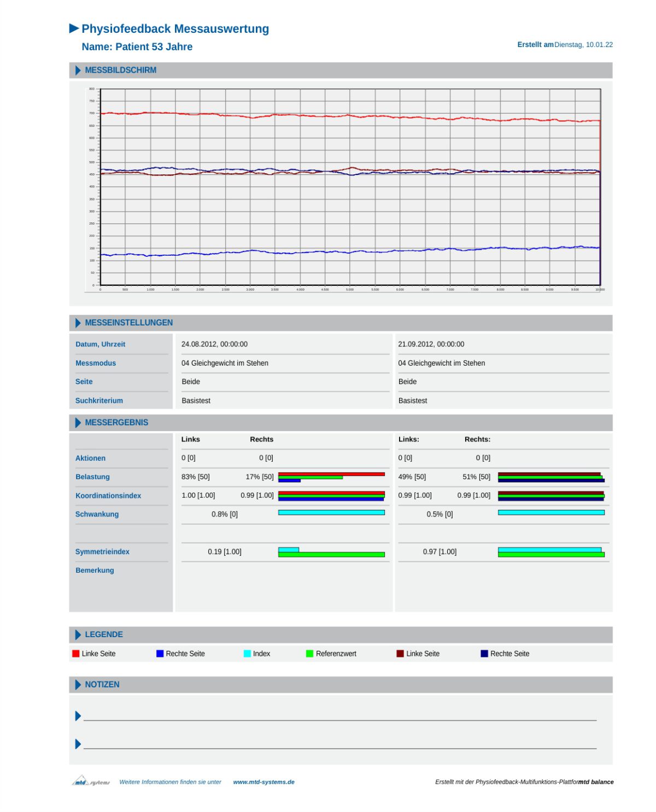This screenshot has width=656, height=812.
Task: Click the arrow icon beside MESSERGEBNIS
Action: (77, 422)
